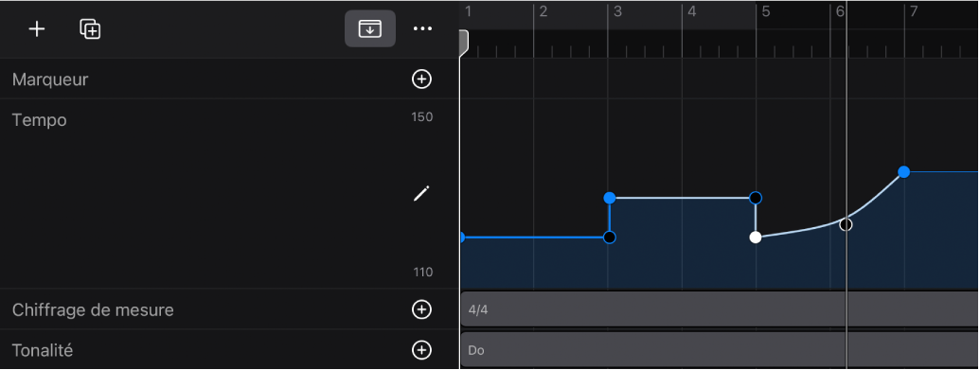The height and width of the screenshot is (370, 980).
Task: Open the three-dots more options menu
Action: (422, 28)
